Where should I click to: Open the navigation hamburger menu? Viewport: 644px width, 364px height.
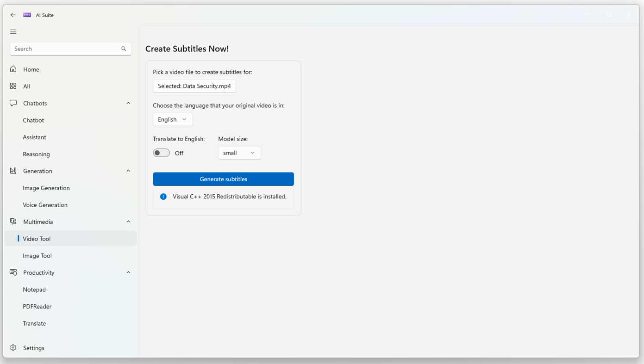[x=13, y=31]
